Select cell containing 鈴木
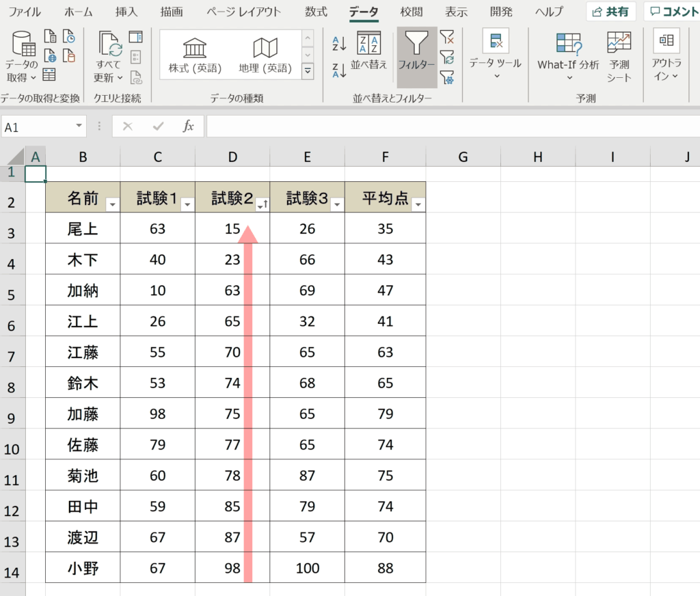The image size is (700, 596). 83,383
